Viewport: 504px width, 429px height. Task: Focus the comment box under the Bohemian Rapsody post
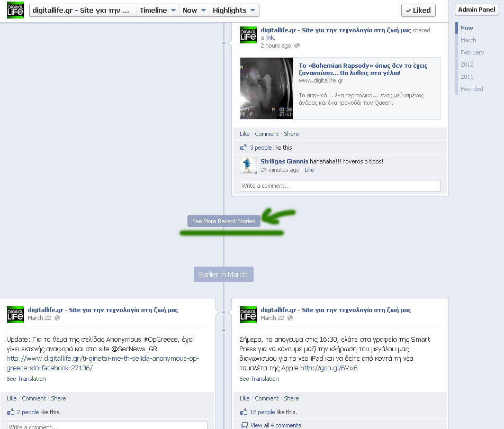[x=340, y=186]
